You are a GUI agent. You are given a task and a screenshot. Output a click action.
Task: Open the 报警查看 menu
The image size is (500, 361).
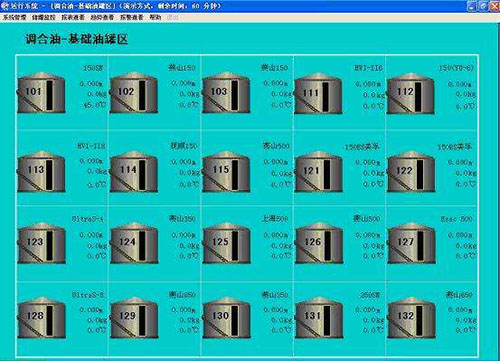point(132,17)
